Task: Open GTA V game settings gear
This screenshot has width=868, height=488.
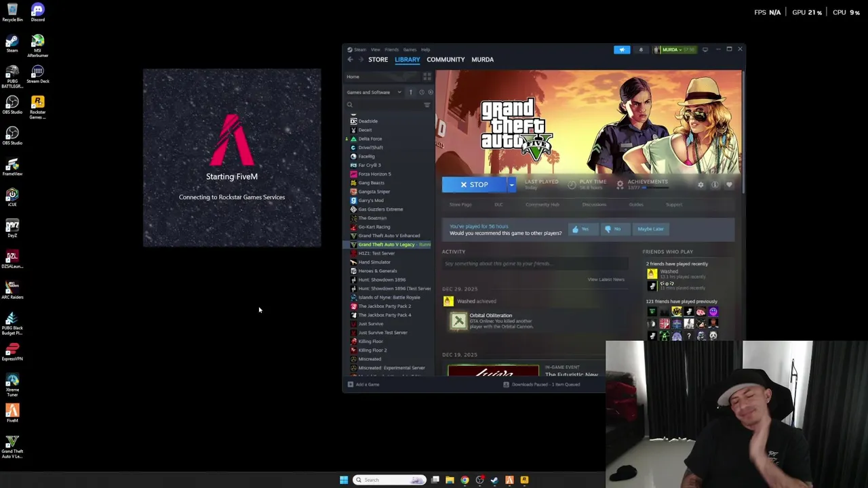Action: [701, 184]
